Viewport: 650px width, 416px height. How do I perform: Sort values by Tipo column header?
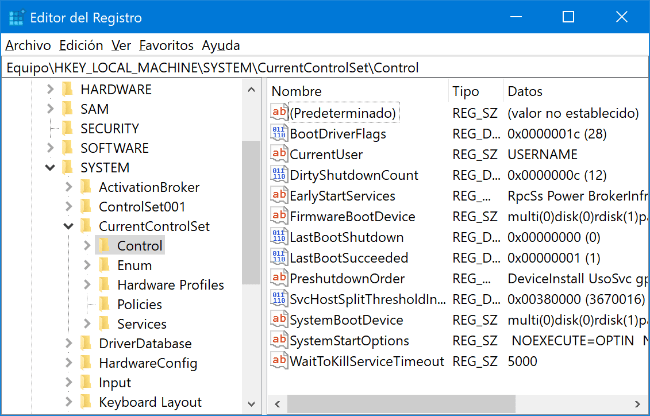pos(476,91)
